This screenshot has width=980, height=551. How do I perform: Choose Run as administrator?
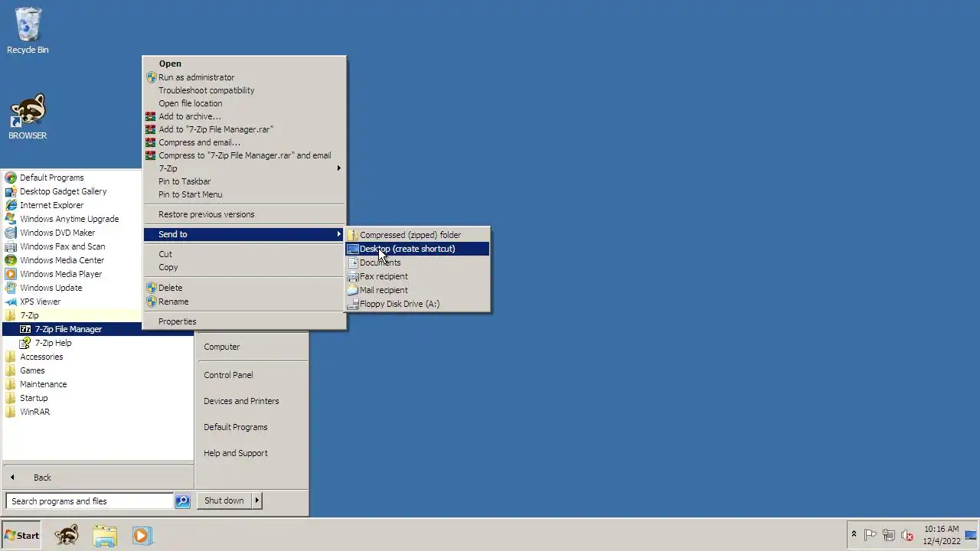pyautogui.click(x=244, y=77)
